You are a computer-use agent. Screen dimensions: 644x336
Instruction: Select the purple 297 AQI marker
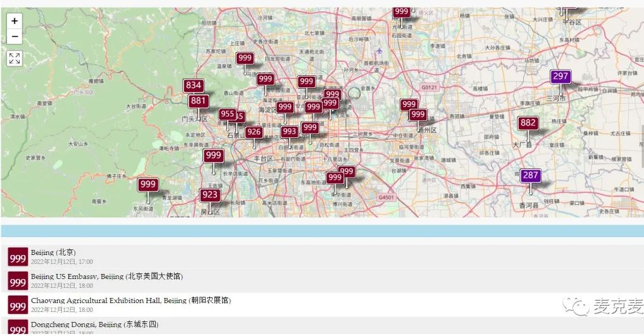[x=560, y=77]
